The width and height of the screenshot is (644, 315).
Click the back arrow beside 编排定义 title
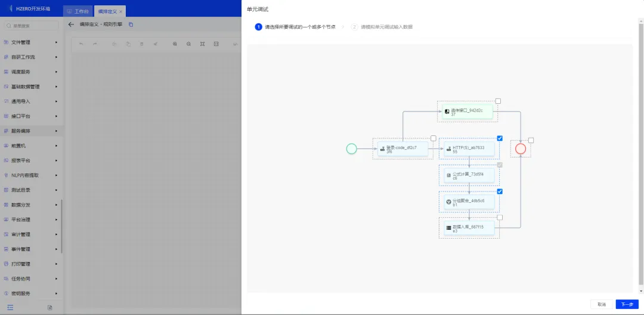(71, 24)
